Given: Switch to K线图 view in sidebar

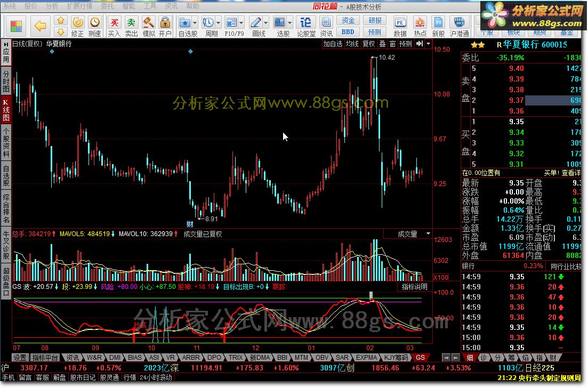Looking at the screenshot, I should click(6, 110).
